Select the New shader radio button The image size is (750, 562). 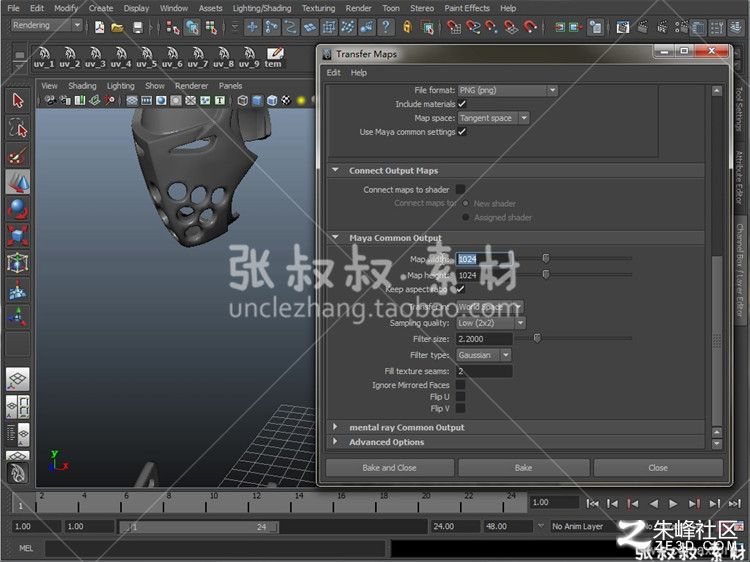tap(465, 203)
